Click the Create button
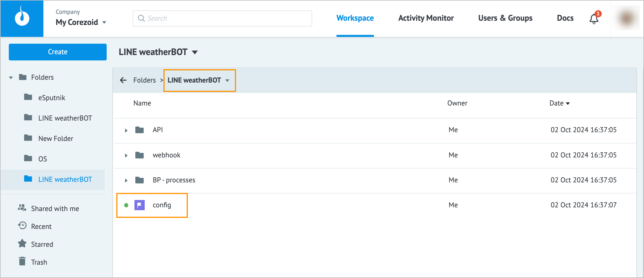644x278 pixels. (x=58, y=52)
